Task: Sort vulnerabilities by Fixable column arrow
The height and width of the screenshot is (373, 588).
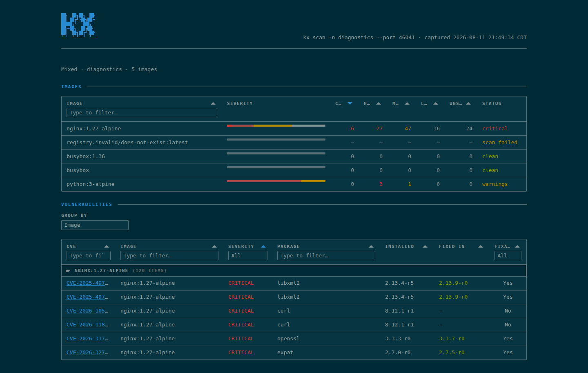Action: (517, 246)
